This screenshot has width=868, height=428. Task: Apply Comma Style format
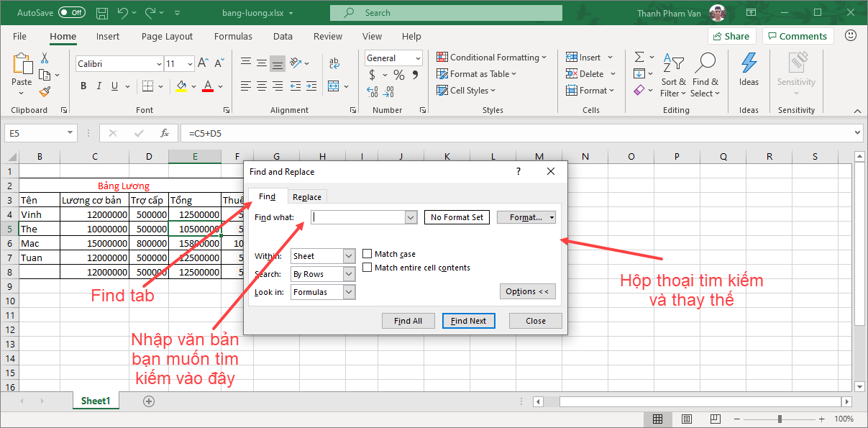(416, 75)
